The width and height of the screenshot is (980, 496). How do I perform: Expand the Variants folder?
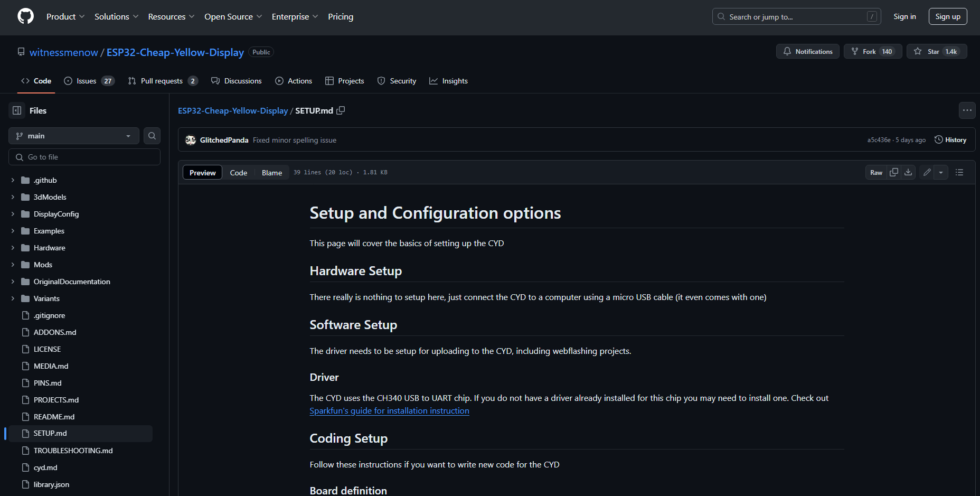click(13, 298)
